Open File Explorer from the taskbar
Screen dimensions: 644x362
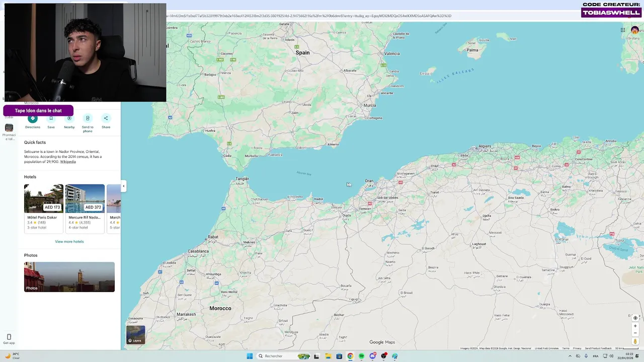(x=328, y=356)
